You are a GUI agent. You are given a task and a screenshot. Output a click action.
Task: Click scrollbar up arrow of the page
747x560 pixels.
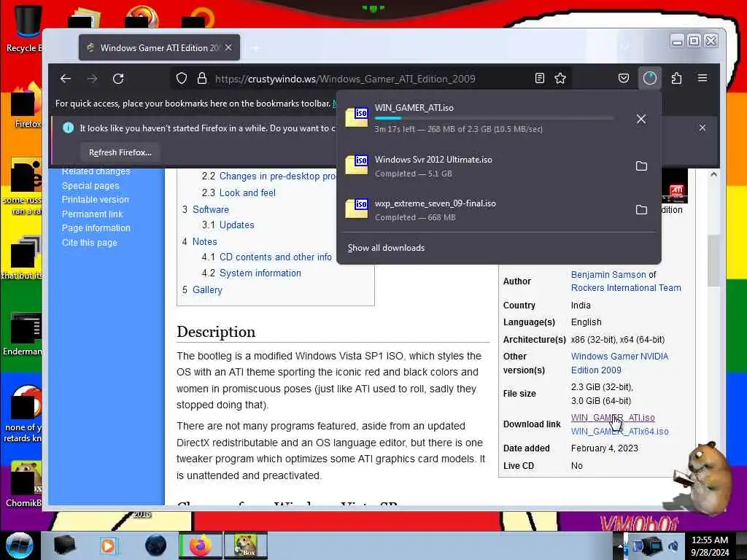click(x=713, y=174)
